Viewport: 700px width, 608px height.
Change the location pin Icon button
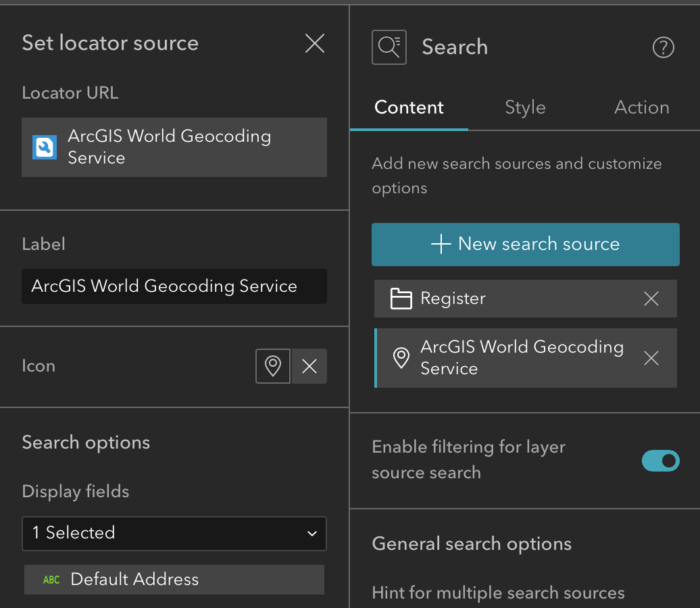coord(273,366)
